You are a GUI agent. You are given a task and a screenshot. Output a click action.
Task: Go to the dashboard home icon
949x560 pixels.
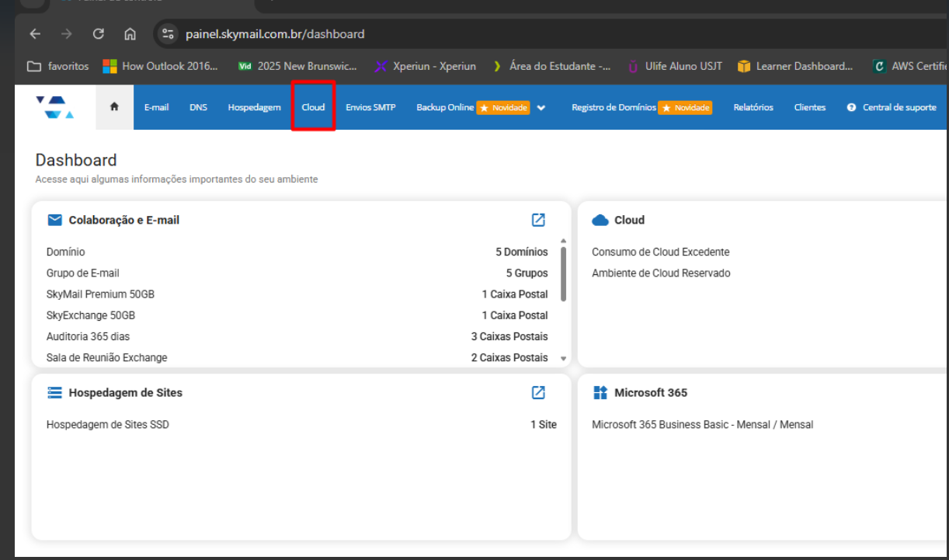(x=114, y=107)
